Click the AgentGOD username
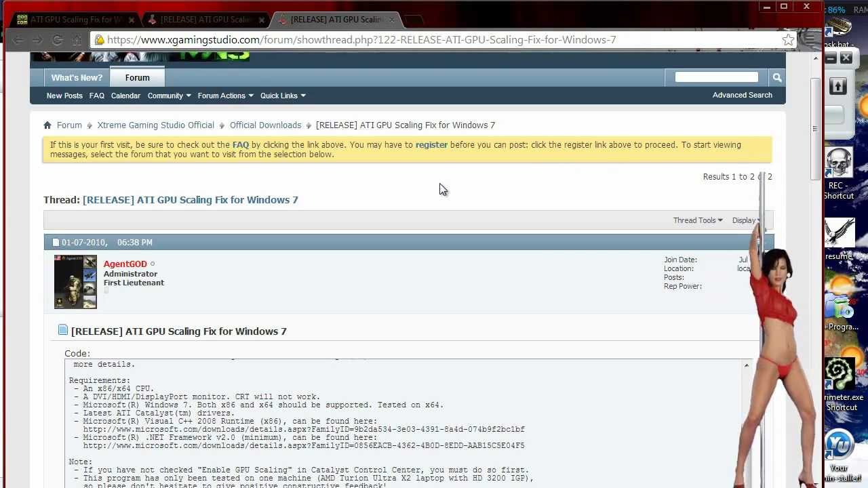Image resolution: width=868 pixels, height=488 pixels. [125, 264]
